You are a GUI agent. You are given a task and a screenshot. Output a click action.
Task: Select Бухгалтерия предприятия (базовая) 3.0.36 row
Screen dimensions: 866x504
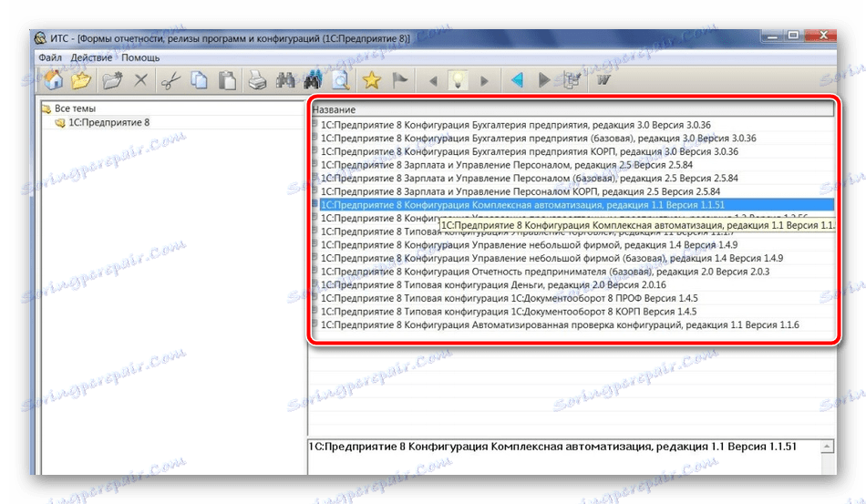572,138
